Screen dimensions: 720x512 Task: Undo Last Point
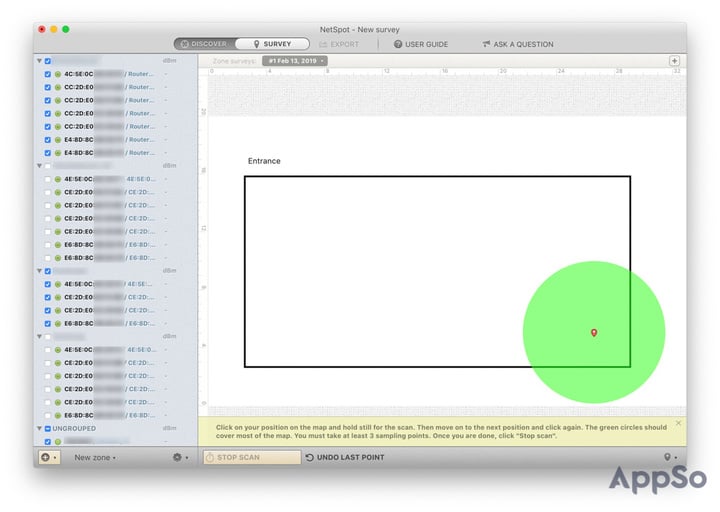[x=345, y=457]
